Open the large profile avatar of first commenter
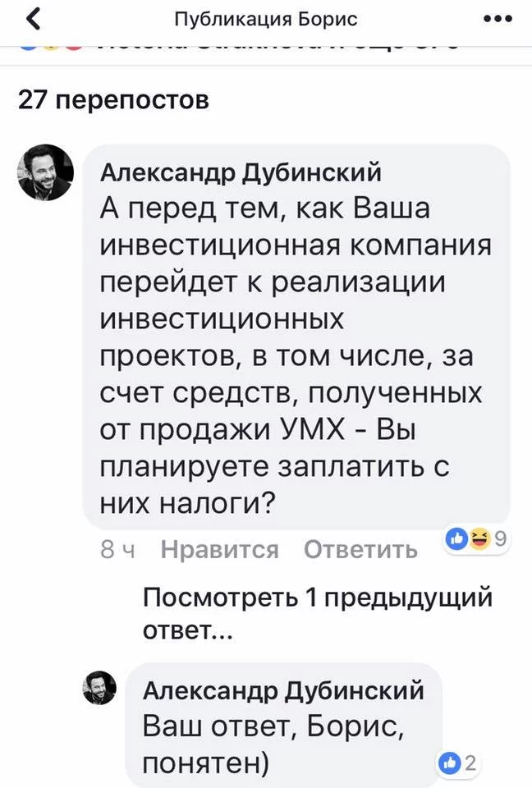532x788 pixels. (45, 172)
